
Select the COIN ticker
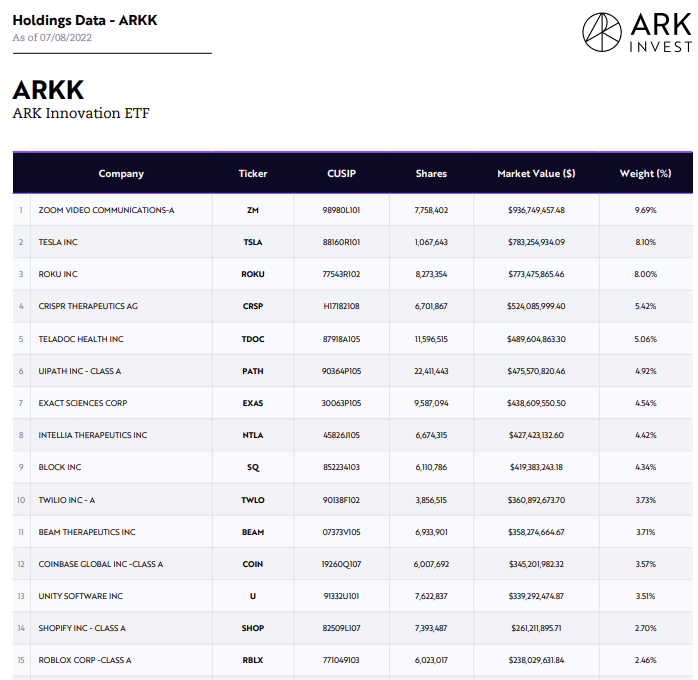pyautogui.click(x=253, y=564)
